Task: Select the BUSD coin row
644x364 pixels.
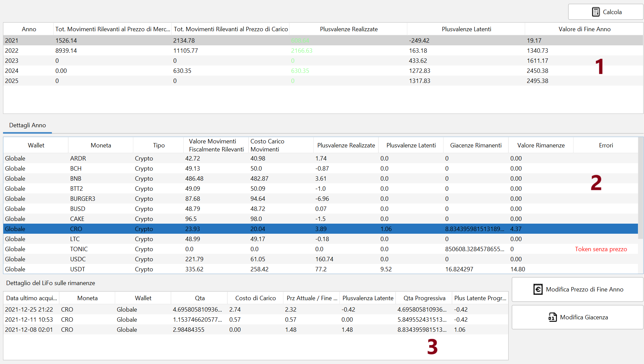Action: click(321, 209)
